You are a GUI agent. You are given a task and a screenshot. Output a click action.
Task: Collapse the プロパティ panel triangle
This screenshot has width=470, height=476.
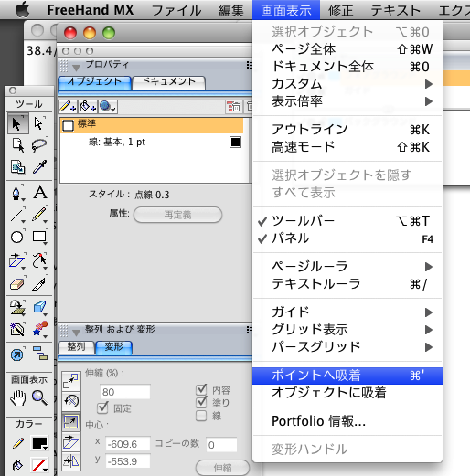coord(76,68)
